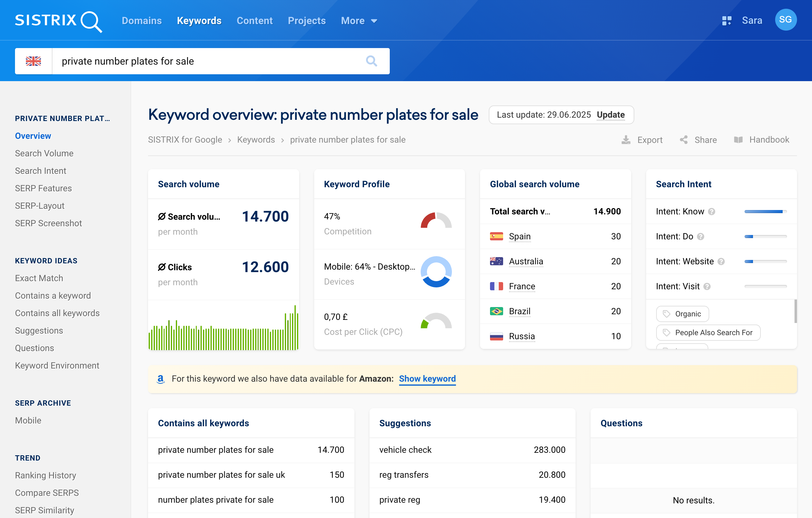812x518 pixels.
Task: Toggle the People Also Search For tag
Action: 708,332
